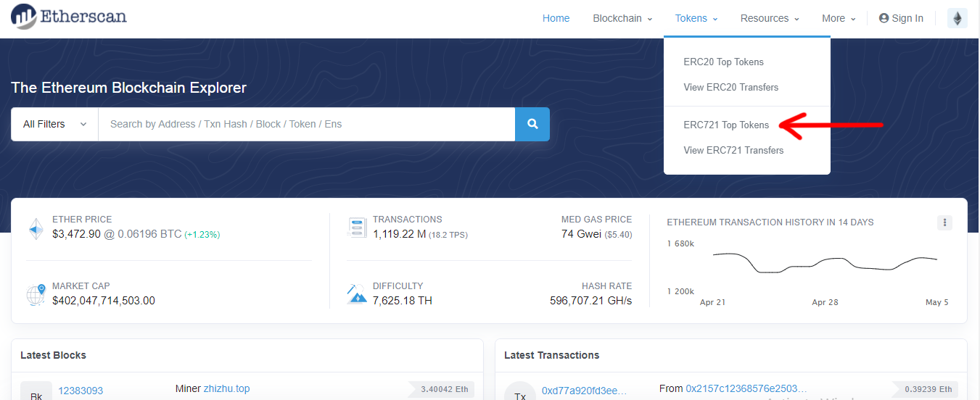Viewport: 980px width, 400px height.
Task: Open miner zhizhu.top link
Action: pos(226,389)
